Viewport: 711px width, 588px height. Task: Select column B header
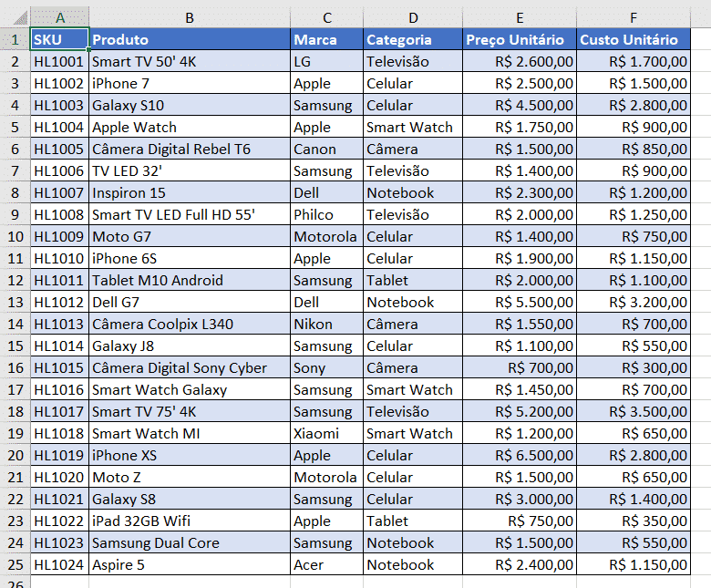click(190, 17)
